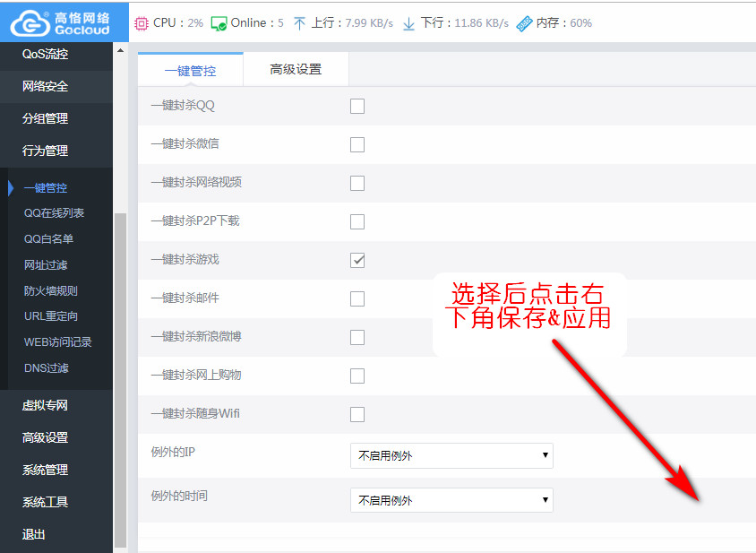Uncheck the 一键封杀游戏 checkbox
Viewport: 756px width, 553px height.
[357, 261]
